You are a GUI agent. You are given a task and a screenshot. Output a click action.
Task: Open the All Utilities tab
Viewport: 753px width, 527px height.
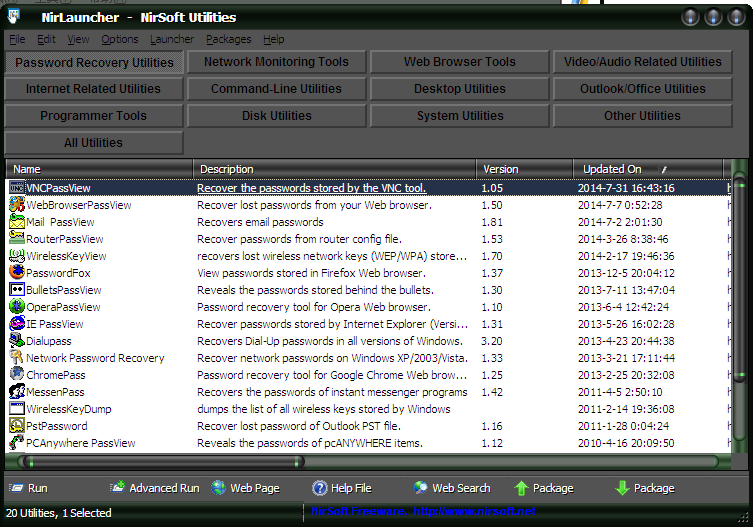pos(93,143)
